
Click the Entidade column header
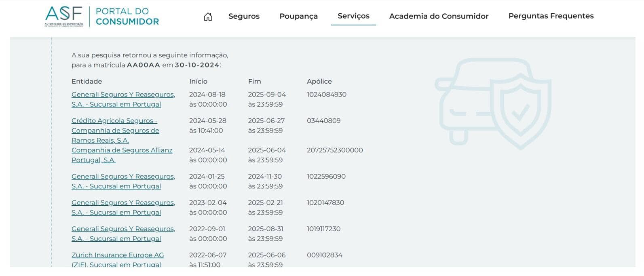87,81
